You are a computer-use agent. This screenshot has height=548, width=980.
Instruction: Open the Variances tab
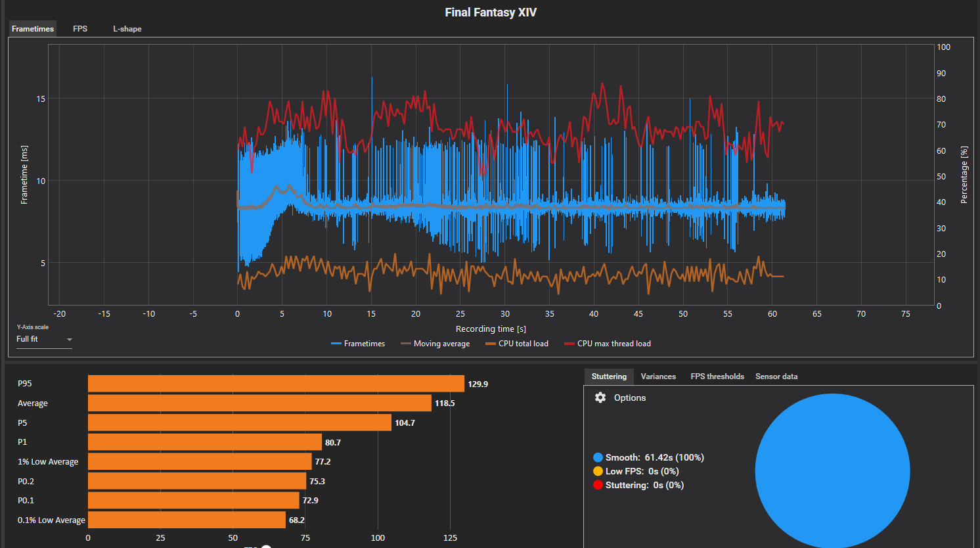pyautogui.click(x=658, y=377)
